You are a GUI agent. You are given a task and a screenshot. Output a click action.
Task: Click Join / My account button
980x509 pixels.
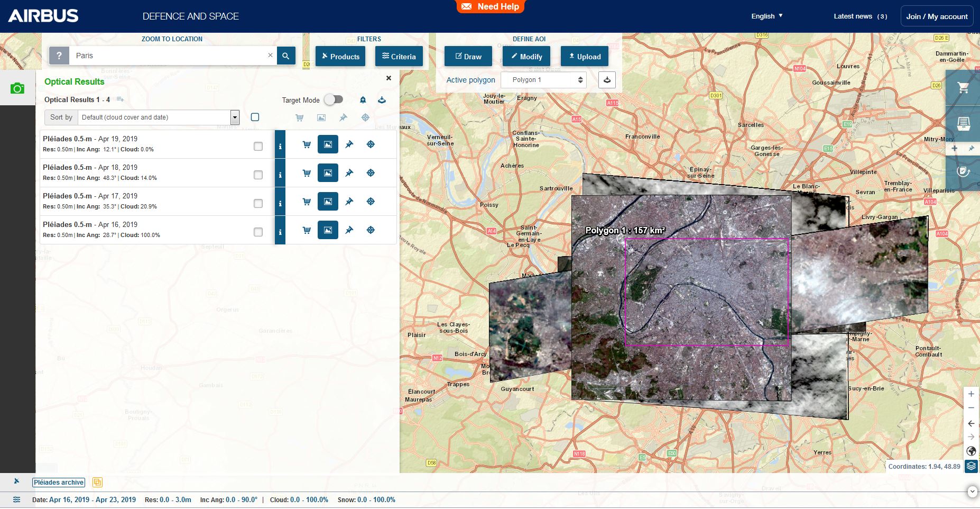pyautogui.click(x=937, y=16)
